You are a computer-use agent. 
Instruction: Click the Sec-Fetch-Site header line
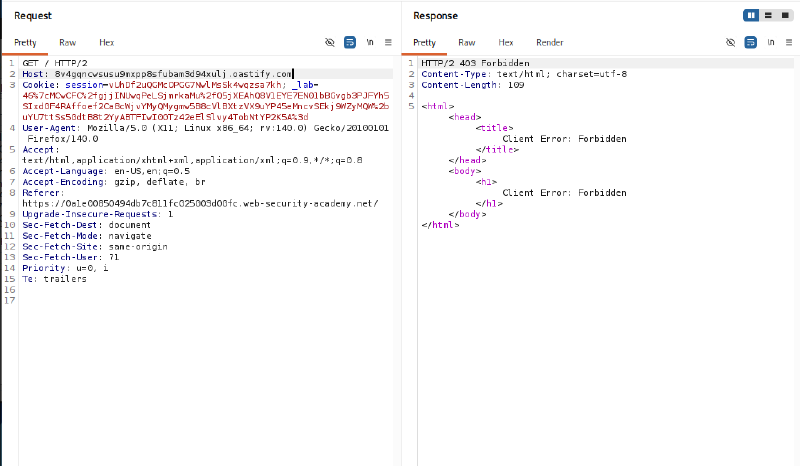coord(95,247)
